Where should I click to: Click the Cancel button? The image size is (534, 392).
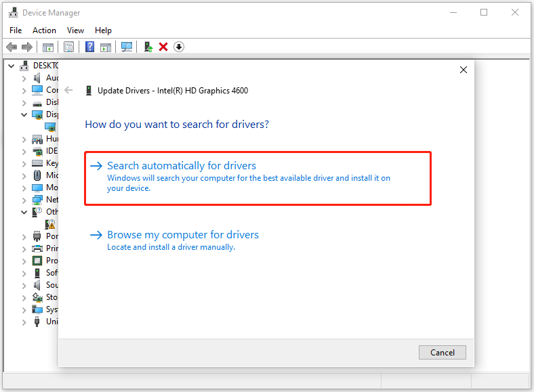[x=443, y=353]
